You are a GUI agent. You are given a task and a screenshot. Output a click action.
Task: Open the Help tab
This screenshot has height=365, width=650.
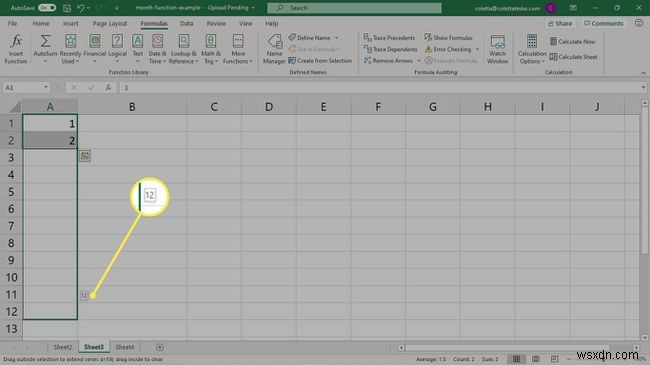[272, 24]
